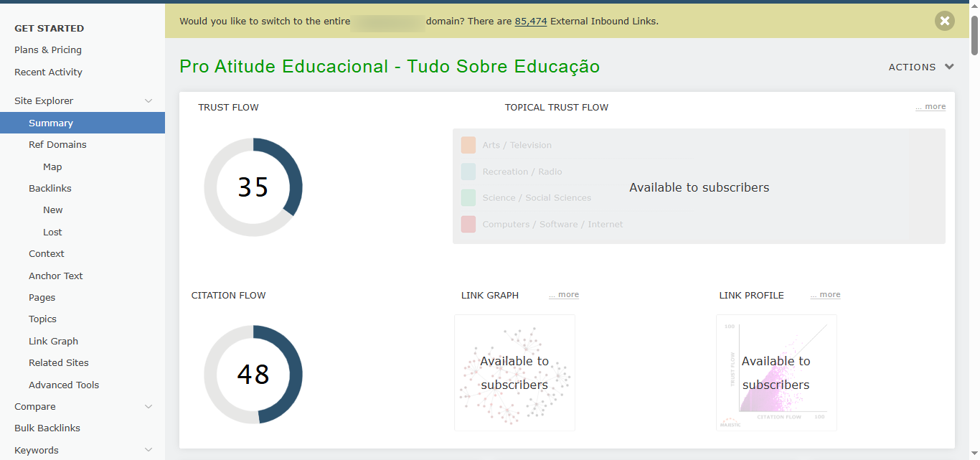Open Plans & Pricing page
The width and height of the screenshot is (980, 460).
pyautogui.click(x=48, y=50)
